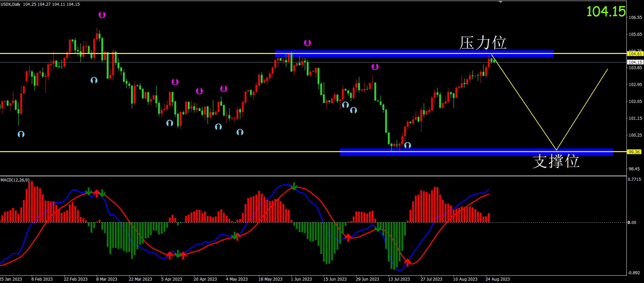Viewport: 644px width, 283px height.
Task: Select the magenta down arrow above the late June candles
Action: tap(375, 67)
